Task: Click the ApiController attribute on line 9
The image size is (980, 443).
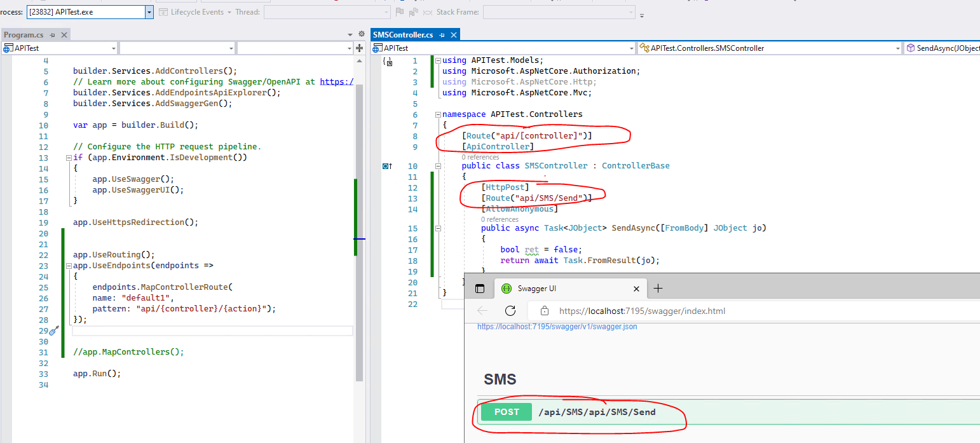Action: 498,147
